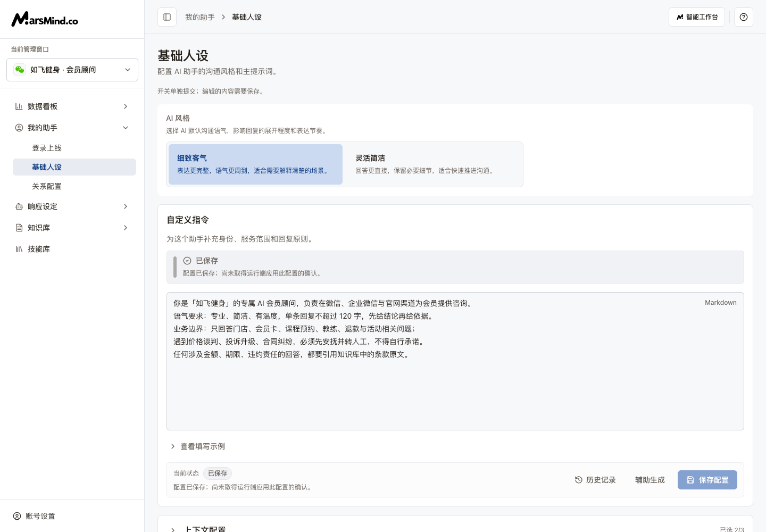Click the M logo on 智能工作台
766x532 pixels.
point(680,17)
